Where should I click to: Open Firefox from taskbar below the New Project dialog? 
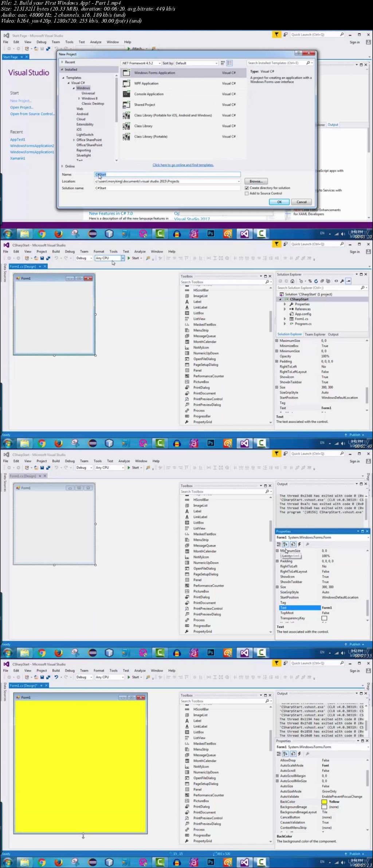[59, 234]
